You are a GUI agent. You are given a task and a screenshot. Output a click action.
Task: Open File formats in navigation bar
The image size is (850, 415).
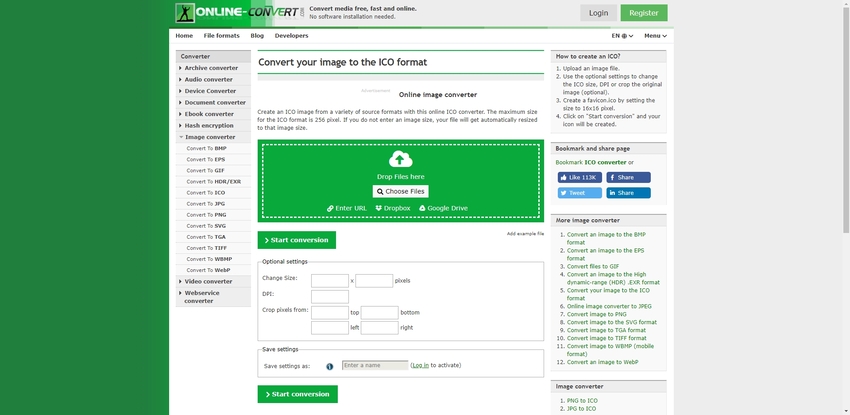coord(221,36)
